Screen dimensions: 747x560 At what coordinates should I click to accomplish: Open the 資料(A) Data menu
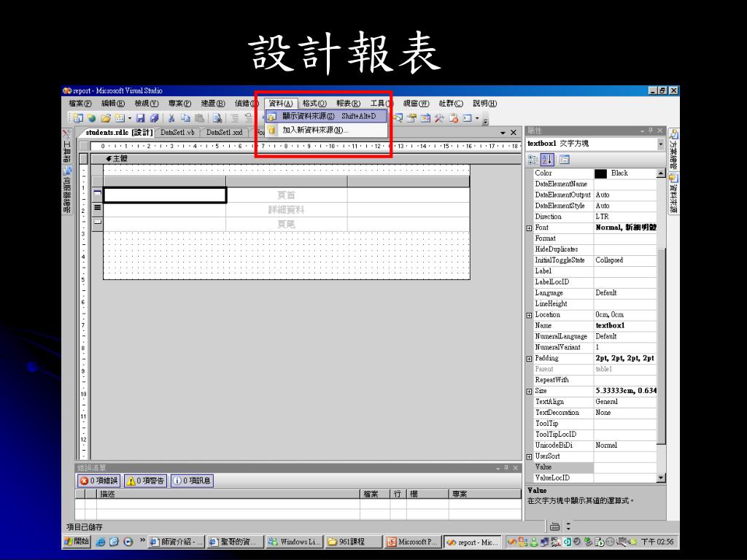(281, 104)
